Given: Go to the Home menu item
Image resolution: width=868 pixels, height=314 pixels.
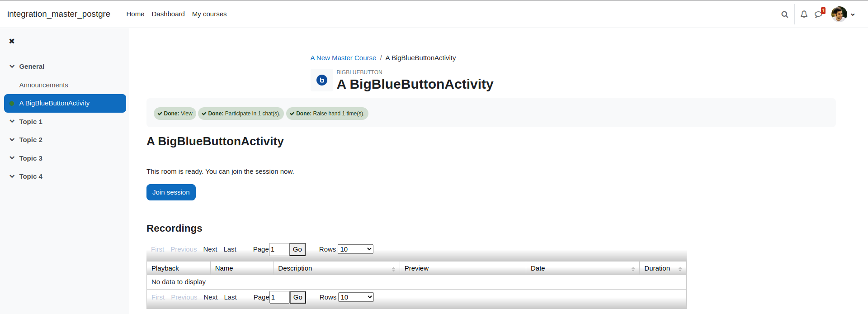Looking at the screenshot, I should pos(135,14).
